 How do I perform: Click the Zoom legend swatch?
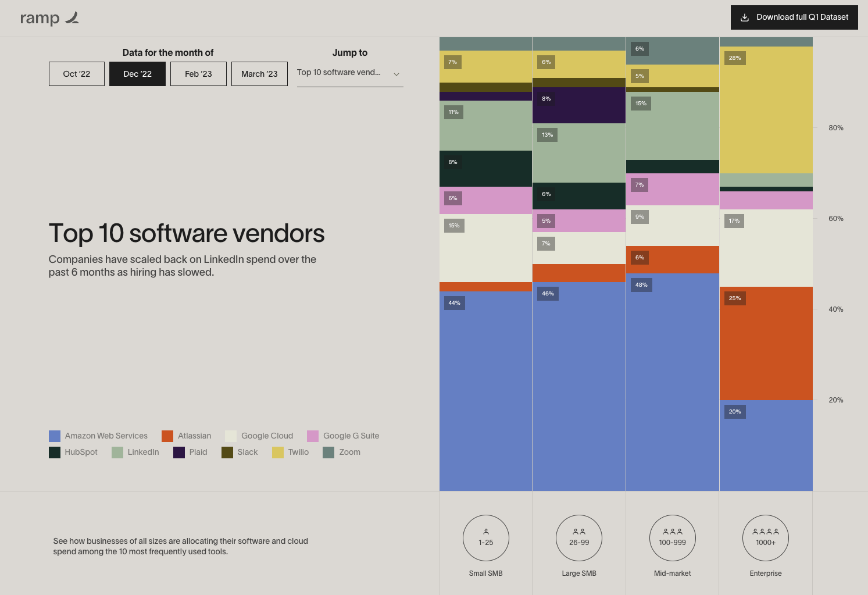tap(328, 453)
